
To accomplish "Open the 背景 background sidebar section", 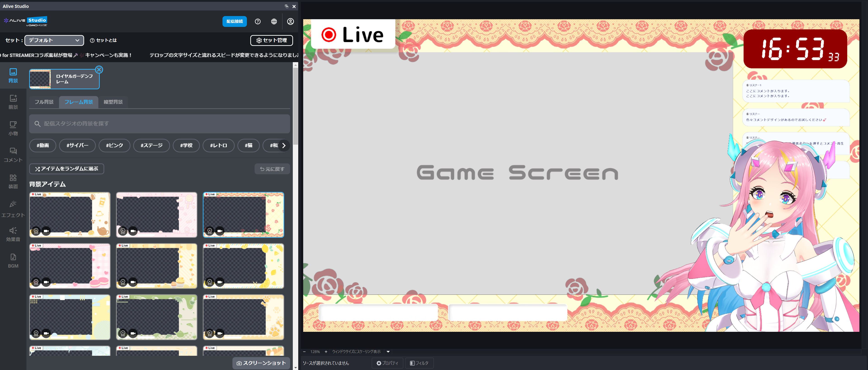I will coord(13,75).
